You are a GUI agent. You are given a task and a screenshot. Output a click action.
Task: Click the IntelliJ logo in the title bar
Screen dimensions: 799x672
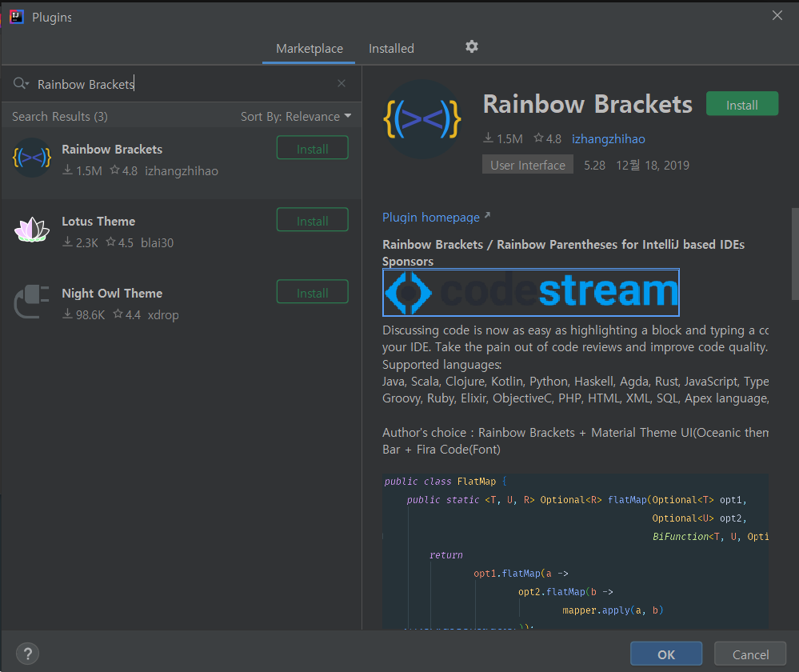(16, 17)
